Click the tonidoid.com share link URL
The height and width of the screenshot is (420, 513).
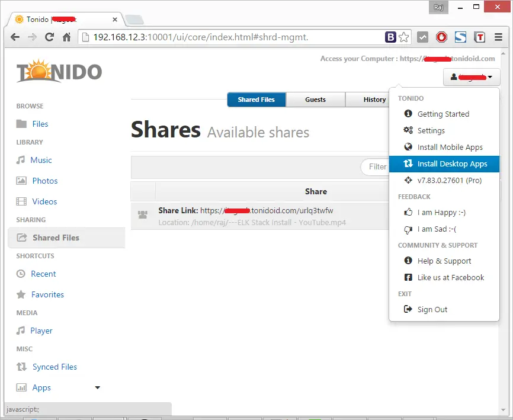click(x=267, y=210)
